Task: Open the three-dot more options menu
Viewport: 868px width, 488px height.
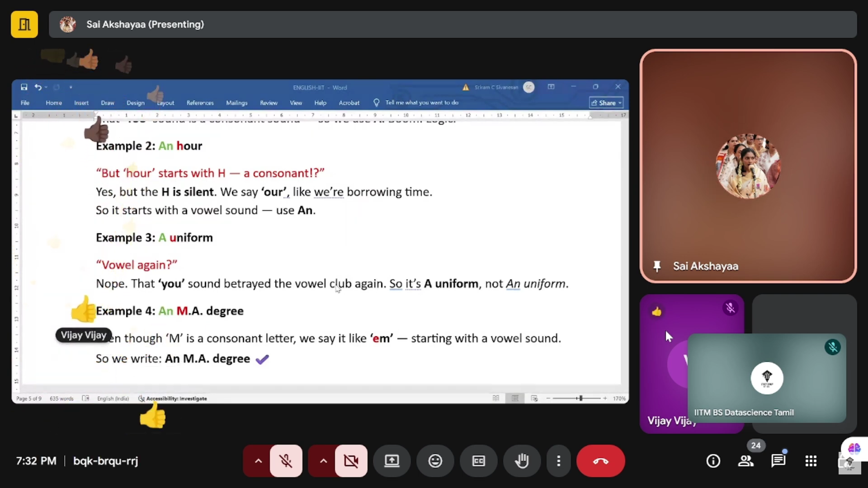Action: pos(559,461)
